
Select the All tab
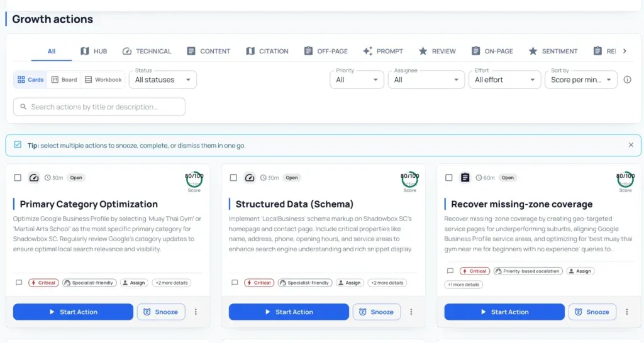point(52,52)
